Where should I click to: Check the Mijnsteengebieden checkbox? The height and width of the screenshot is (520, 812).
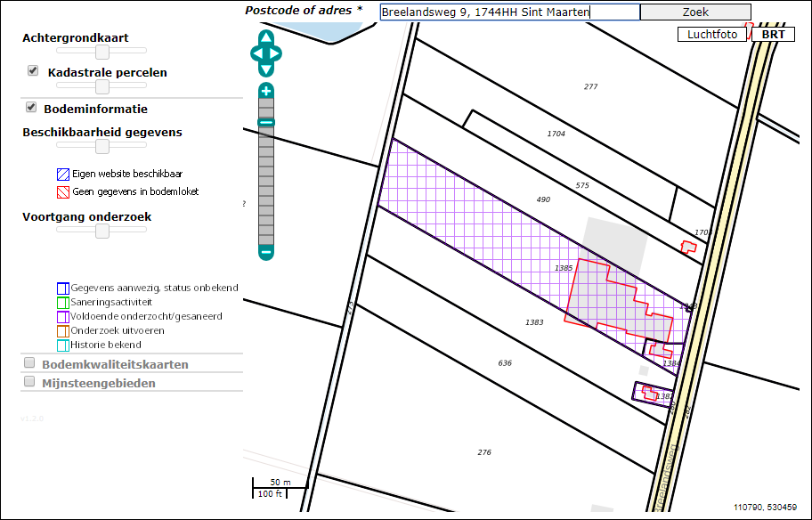[29, 382]
